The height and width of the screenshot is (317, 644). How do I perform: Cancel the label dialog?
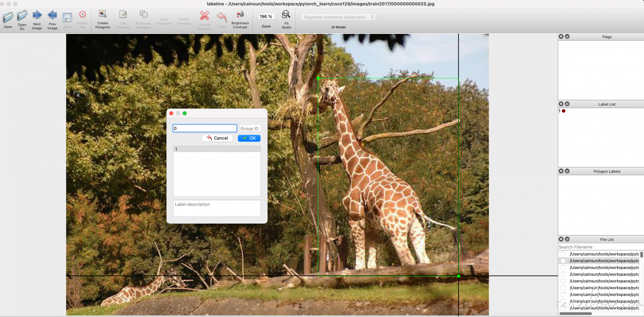coord(217,138)
